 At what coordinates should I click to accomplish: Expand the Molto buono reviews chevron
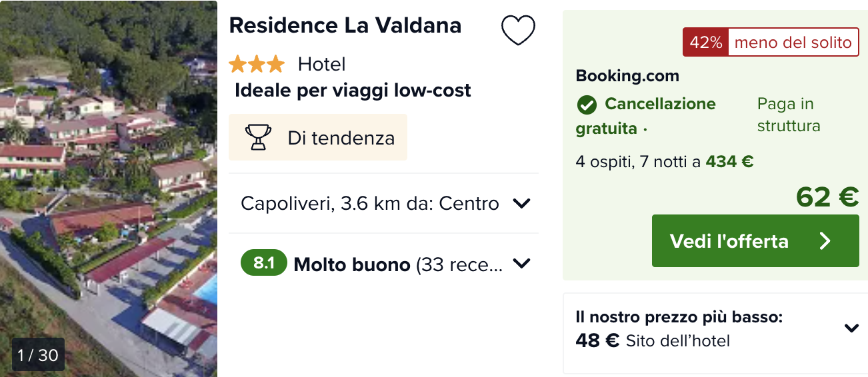521,264
